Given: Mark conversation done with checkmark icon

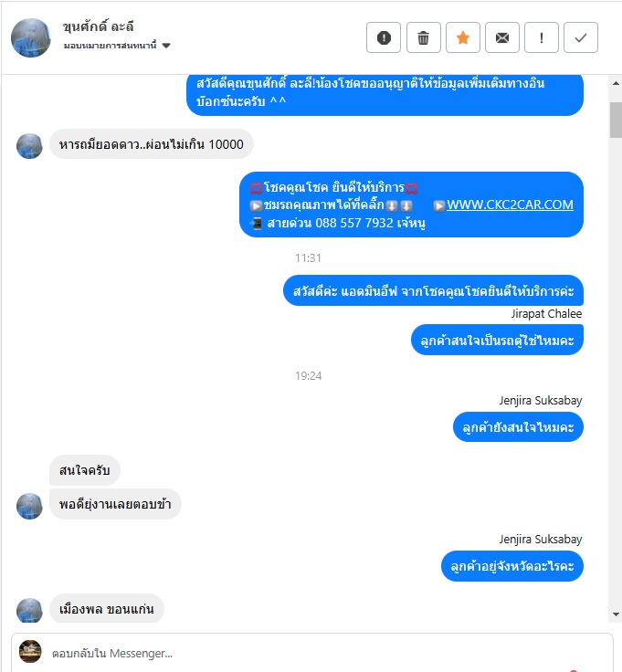Looking at the screenshot, I should [580, 37].
